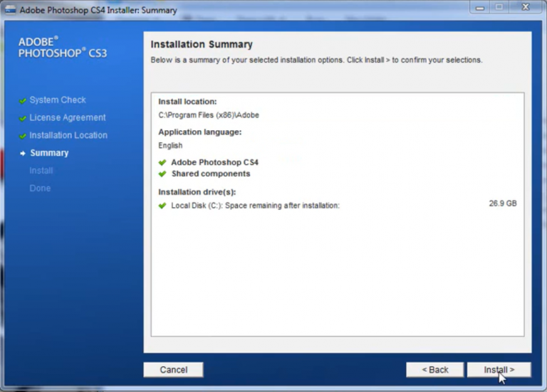This screenshot has height=392, width=547.
Task: Click the green check beside Installation Location
Action: tap(23, 136)
